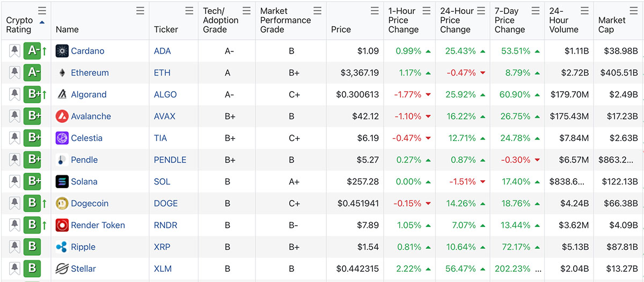644x282 pixels.
Task: Open the Ticker column menu
Action: click(x=189, y=11)
